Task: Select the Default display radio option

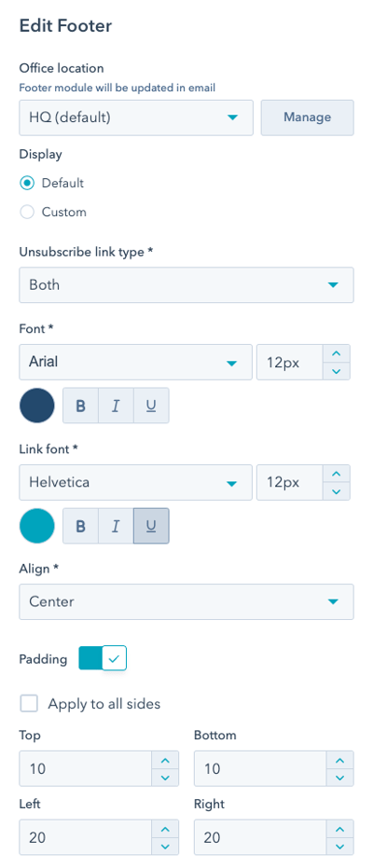Action: 26,184
